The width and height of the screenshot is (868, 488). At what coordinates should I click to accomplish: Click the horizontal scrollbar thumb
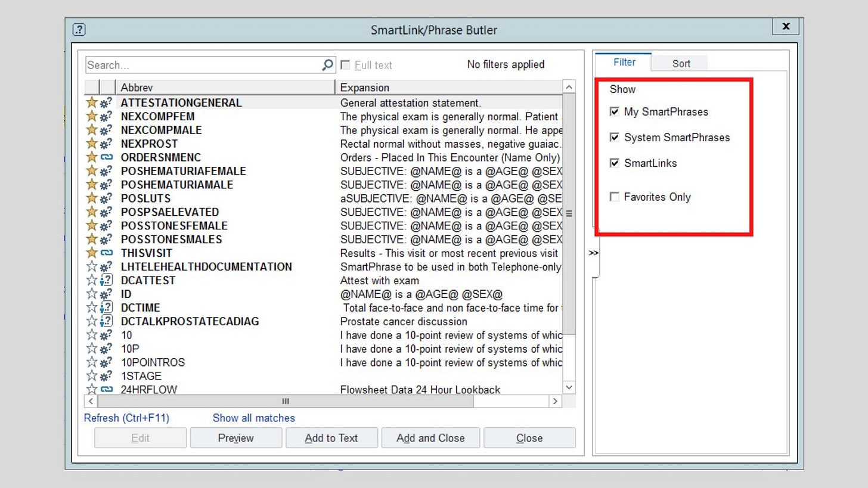[x=285, y=401]
